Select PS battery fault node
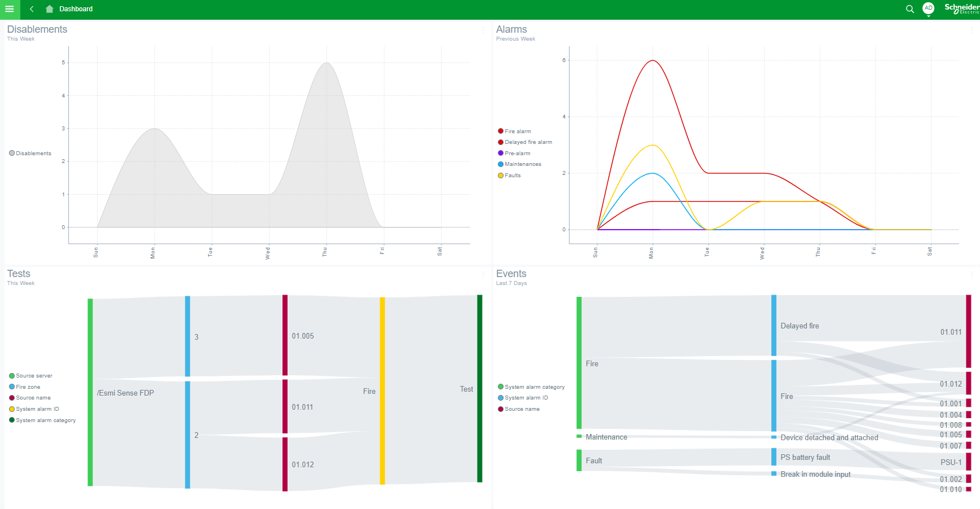This screenshot has width=980, height=509. 774,457
